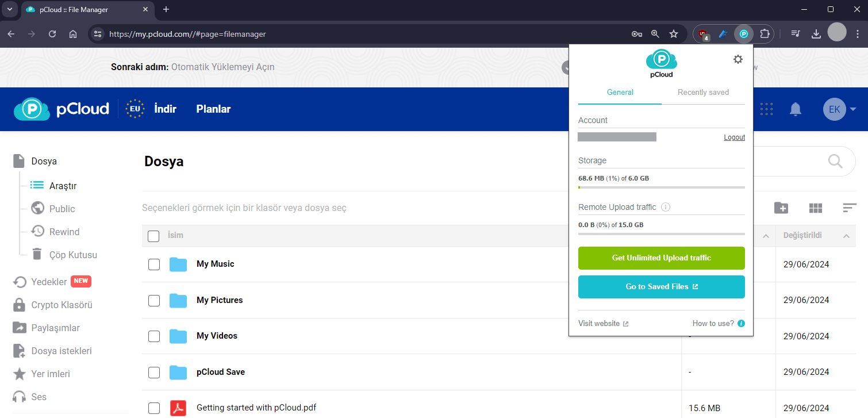The height and width of the screenshot is (418, 868).
Task: Bookmark this page with the star icon
Action: (674, 34)
